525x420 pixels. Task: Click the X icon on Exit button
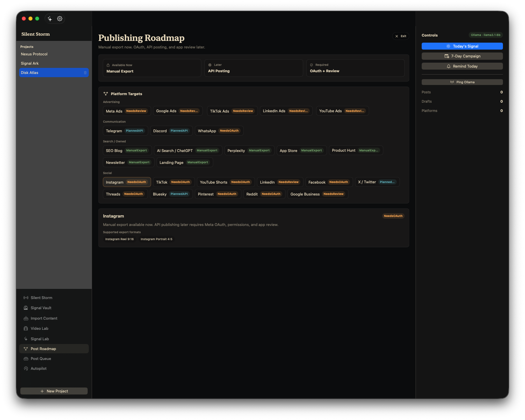[x=397, y=36]
